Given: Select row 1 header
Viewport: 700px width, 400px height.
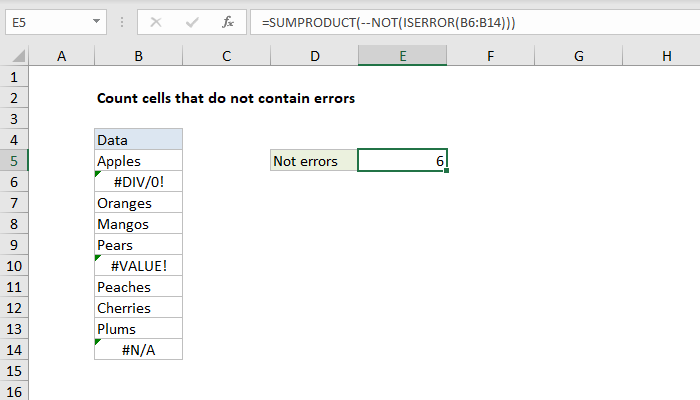Looking at the screenshot, I should (14, 77).
